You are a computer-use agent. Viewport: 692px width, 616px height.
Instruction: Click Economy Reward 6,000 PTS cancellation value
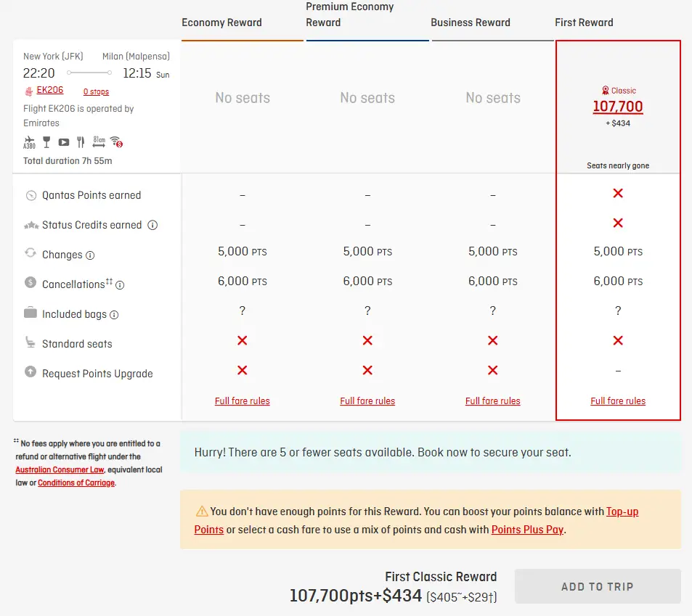(243, 281)
